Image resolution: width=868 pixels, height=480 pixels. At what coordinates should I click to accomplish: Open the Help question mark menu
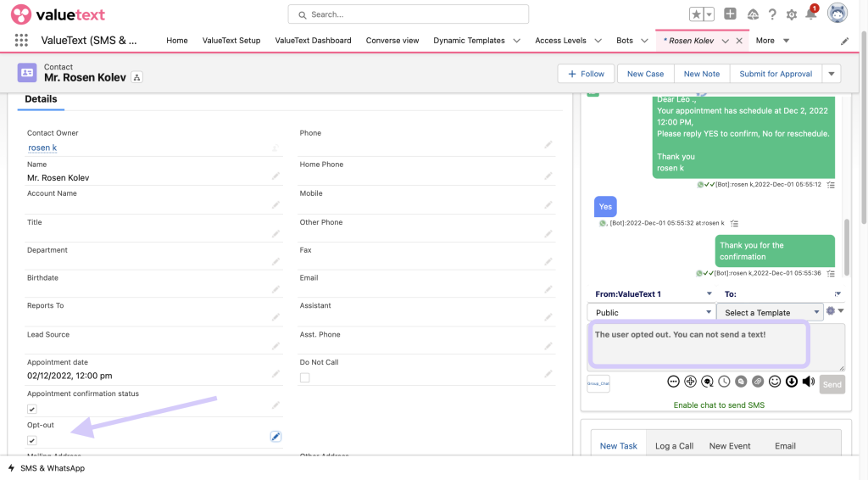[772, 14]
